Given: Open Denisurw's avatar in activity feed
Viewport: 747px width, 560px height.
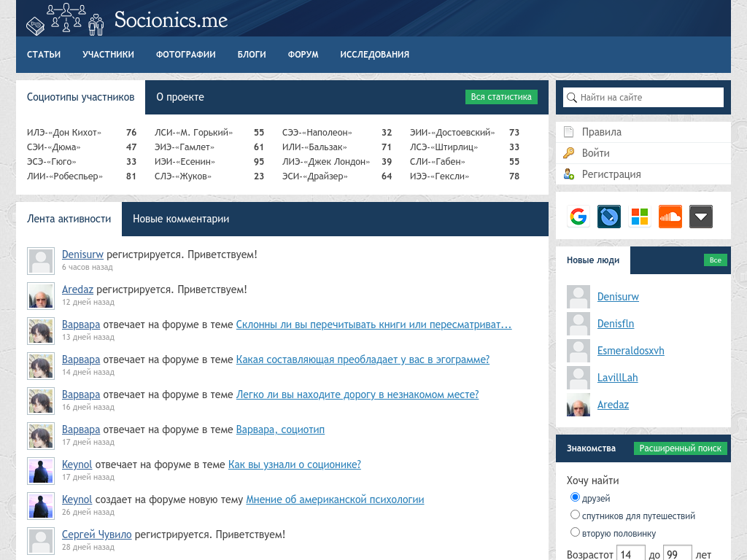Looking at the screenshot, I should (41, 261).
